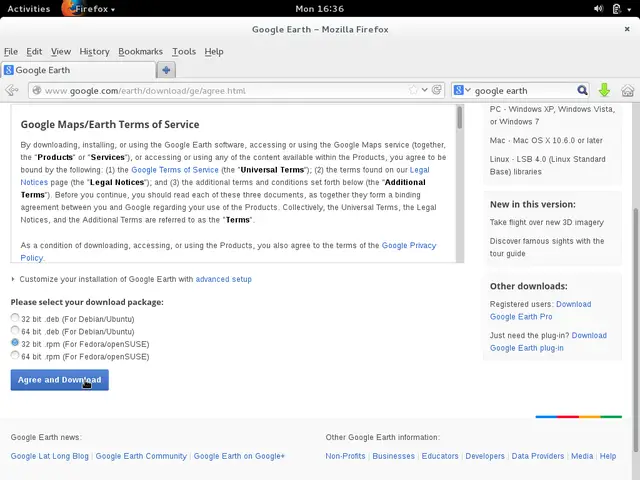Click the reload page icon in URL bar
Screen dimensions: 640x480
click(437, 90)
